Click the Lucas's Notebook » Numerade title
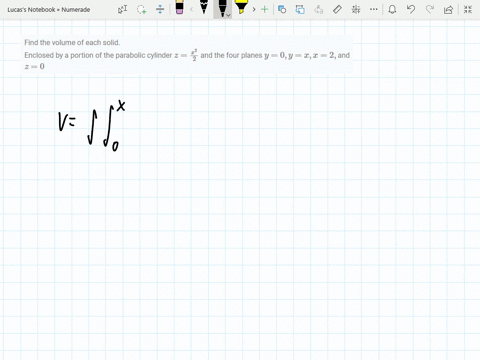The width and height of the screenshot is (480, 360). point(49,10)
